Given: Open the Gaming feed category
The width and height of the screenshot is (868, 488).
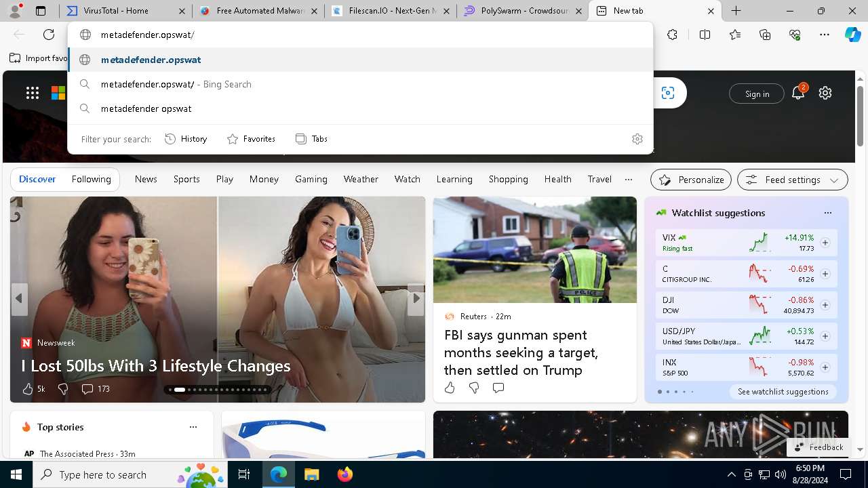Looking at the screenshot, I should pos(311,179).
